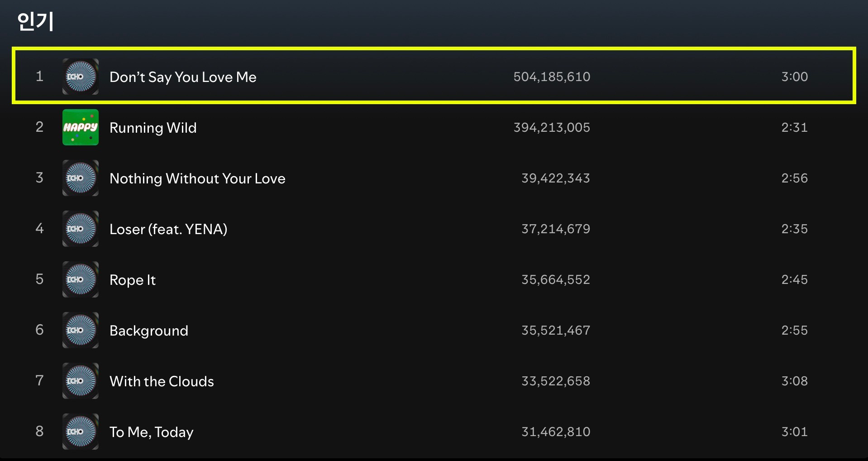Click the 504,185,610 play count
The width and height of the screenshot is (868, 461).
tap(552, 77)
